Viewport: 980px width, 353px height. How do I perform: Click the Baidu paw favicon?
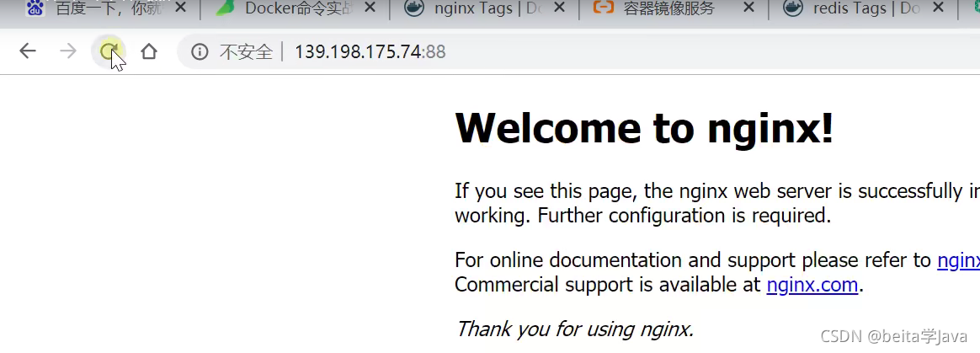pyautogui.click(x=35, y=8)
